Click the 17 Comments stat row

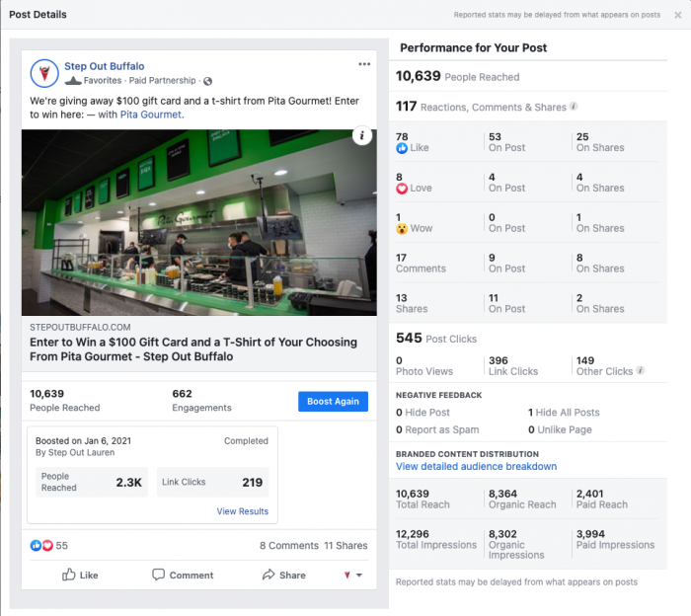click(421, 263)
